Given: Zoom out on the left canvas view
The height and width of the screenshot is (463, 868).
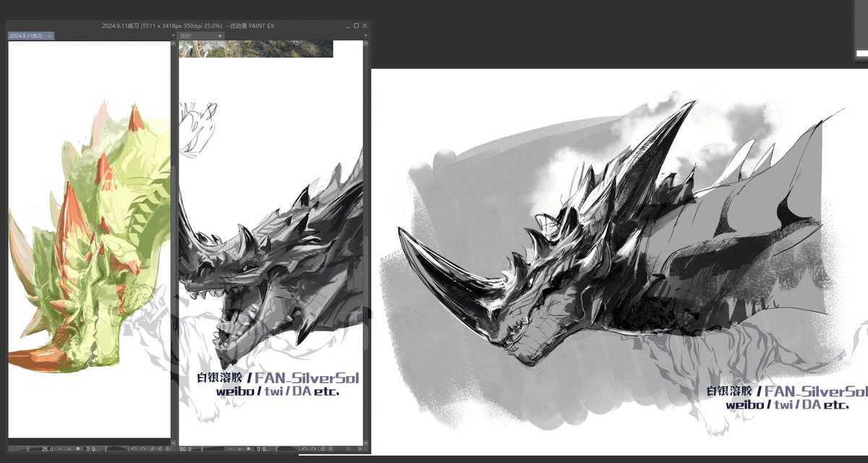Looking at the screenshot, I should [x=59, y=450].
